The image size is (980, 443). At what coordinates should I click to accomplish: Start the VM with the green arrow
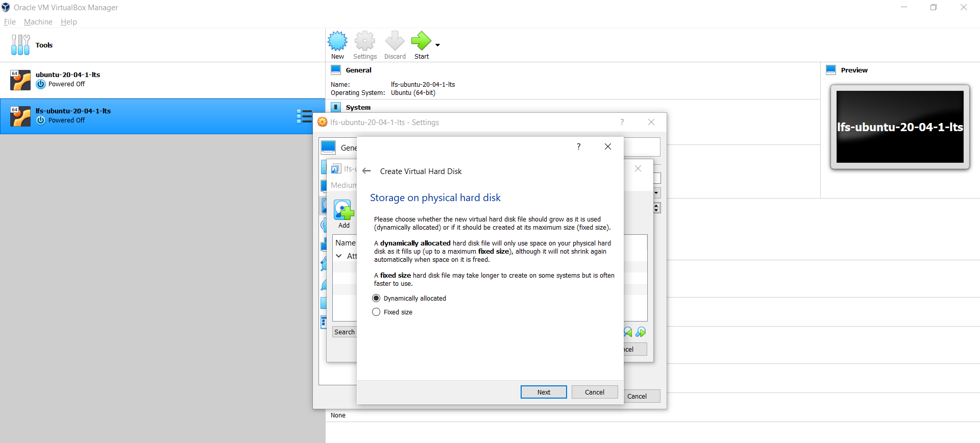(422, 45)
